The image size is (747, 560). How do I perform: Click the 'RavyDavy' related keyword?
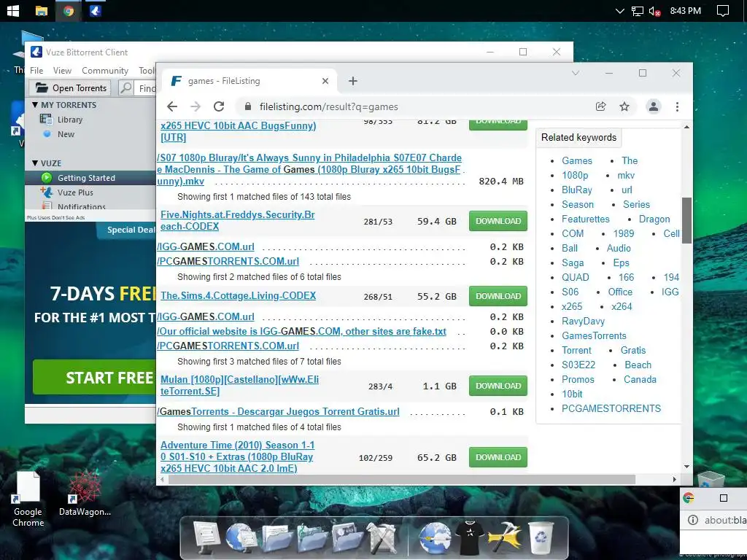(x=583, y=321)
